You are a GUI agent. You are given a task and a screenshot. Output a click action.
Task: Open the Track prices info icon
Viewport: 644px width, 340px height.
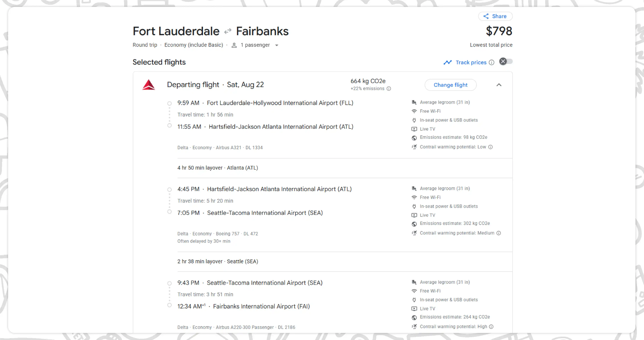click(x=492, y=63)
